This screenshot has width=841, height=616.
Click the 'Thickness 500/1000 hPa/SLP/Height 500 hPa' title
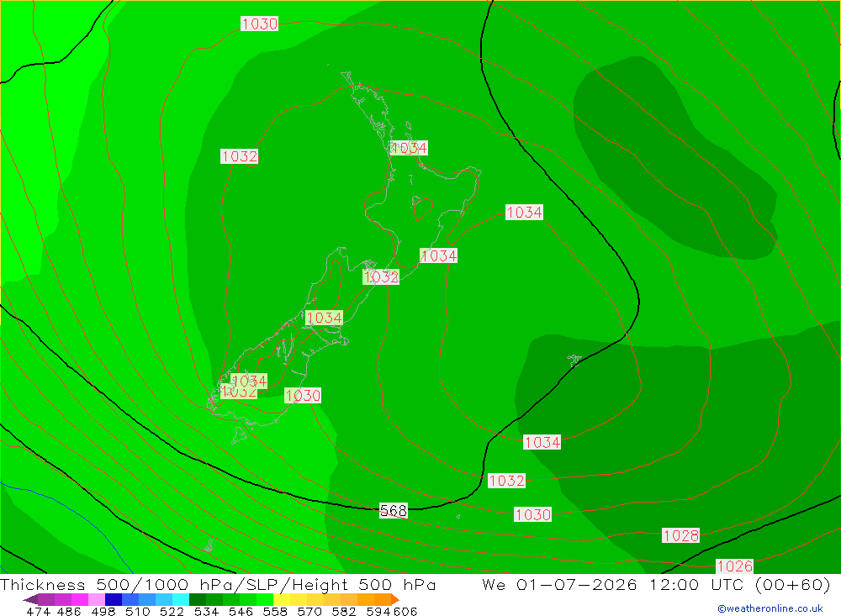(218, 584)
